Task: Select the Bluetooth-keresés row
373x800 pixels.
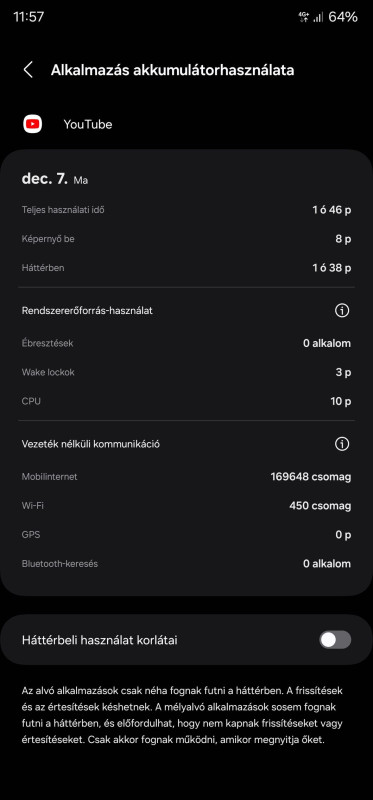Action: [x=186, y=564]
